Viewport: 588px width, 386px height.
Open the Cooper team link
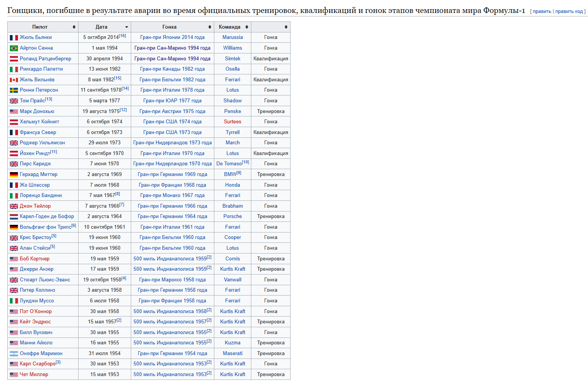coord(233,237)
